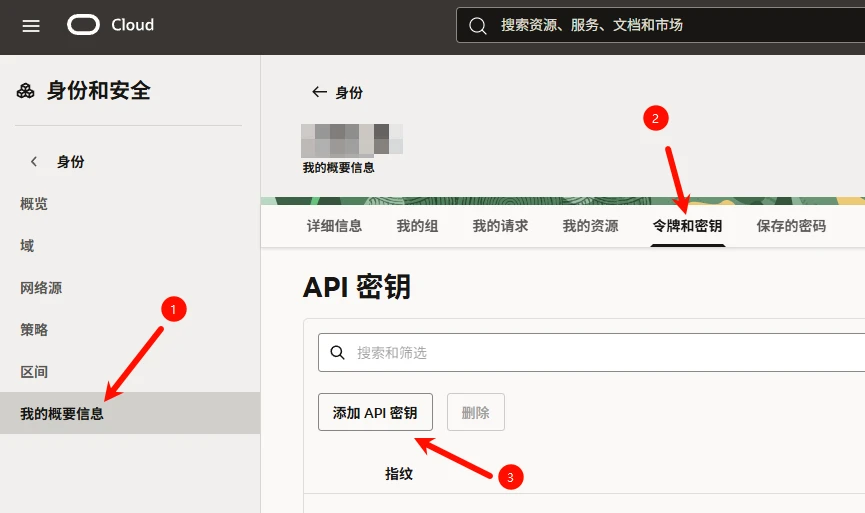Click the 身份和安全 header icon
Image resolution: width=865 pixels, height=513 pixels.
(26, 91)
